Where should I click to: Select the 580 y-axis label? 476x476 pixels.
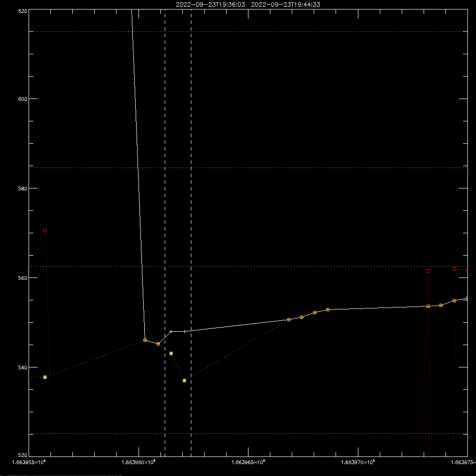[23, 188]
